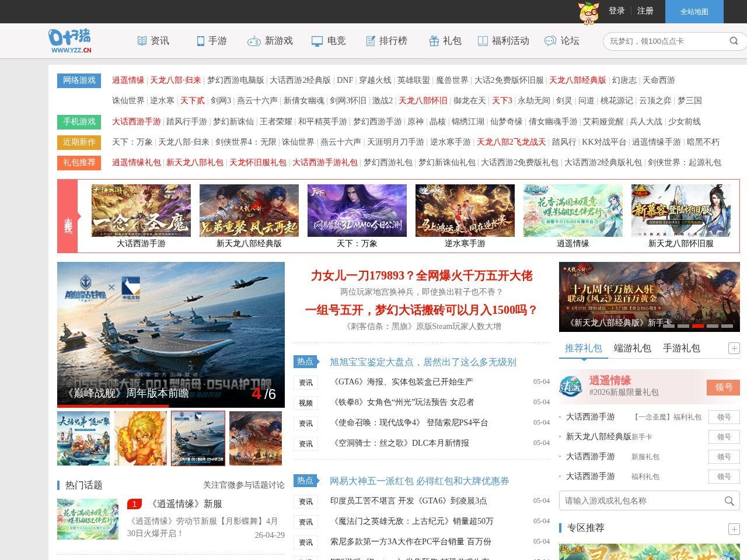Switch to 手游礼包 tab
The width and height of the screenshot is (747, 560).
(x=682, y=348)
